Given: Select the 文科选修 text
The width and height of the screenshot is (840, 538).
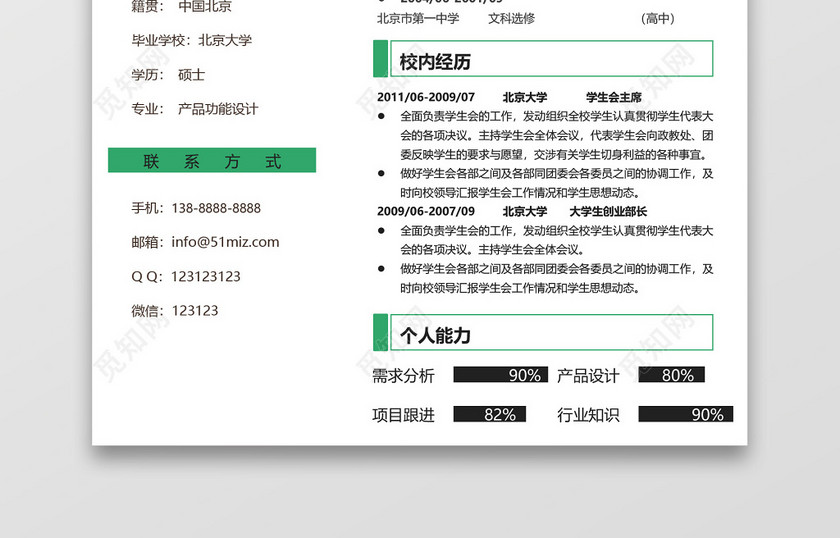Looking at the screenshot, I should tap(512, 18).
